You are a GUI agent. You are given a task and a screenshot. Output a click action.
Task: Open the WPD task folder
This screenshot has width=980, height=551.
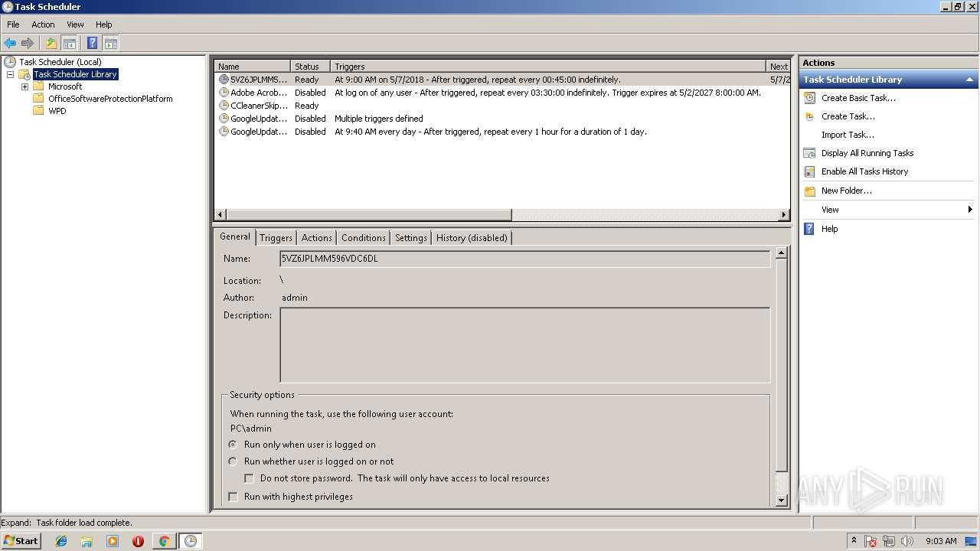[x=57, y=111]
